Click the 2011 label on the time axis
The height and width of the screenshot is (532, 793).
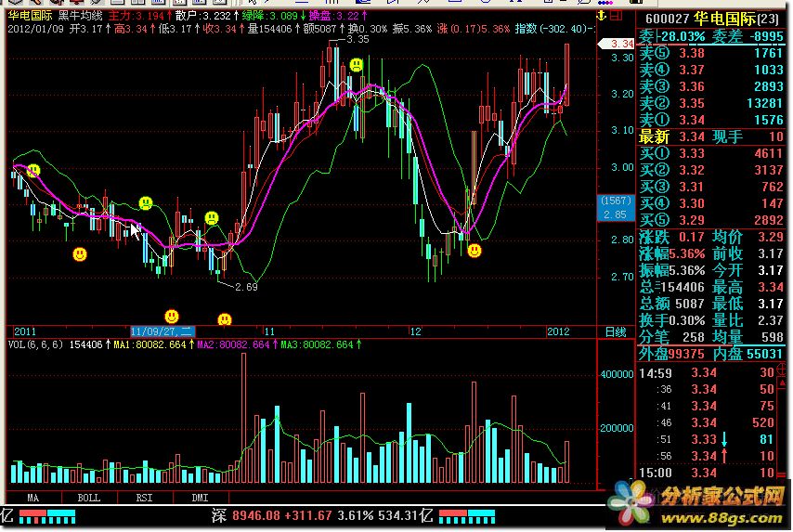tap(25, 331)
